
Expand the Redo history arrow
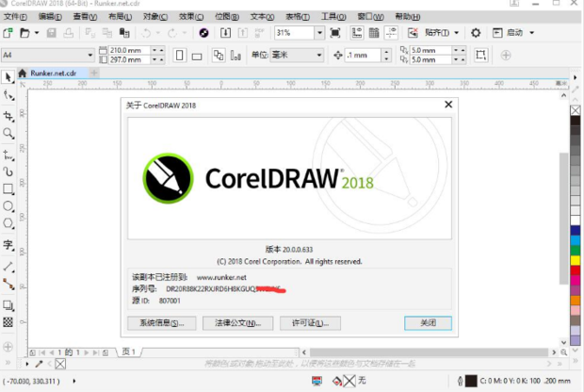(x=185, y=33)
